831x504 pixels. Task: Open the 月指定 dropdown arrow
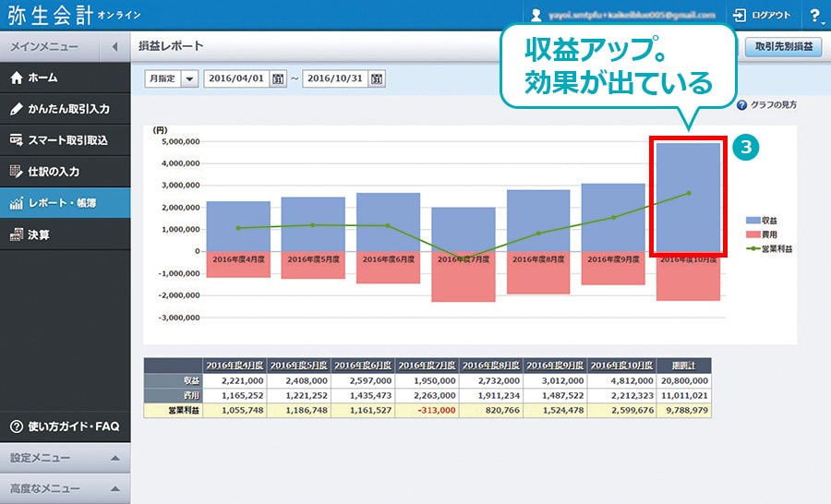pyautogui.click(x=189, y=79)
